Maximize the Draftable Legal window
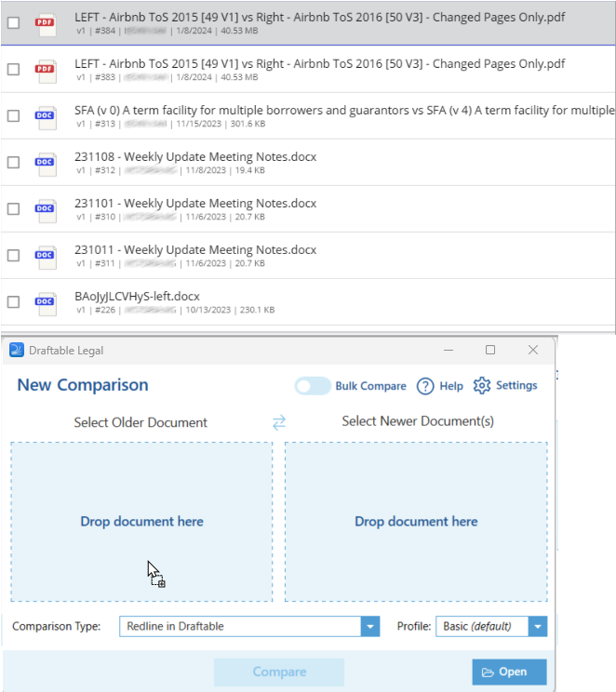The height and width of the screenshot is (692, 616). [x=490, y=350]
